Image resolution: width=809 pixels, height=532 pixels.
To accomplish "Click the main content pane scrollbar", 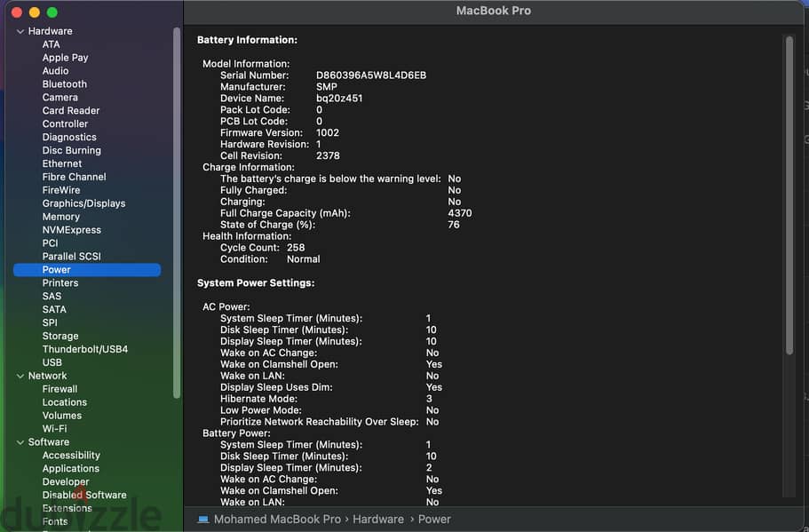I will point(789,195).
